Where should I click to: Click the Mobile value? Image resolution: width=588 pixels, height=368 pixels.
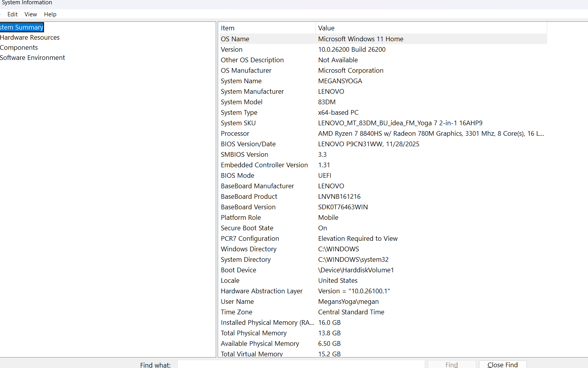328,217
